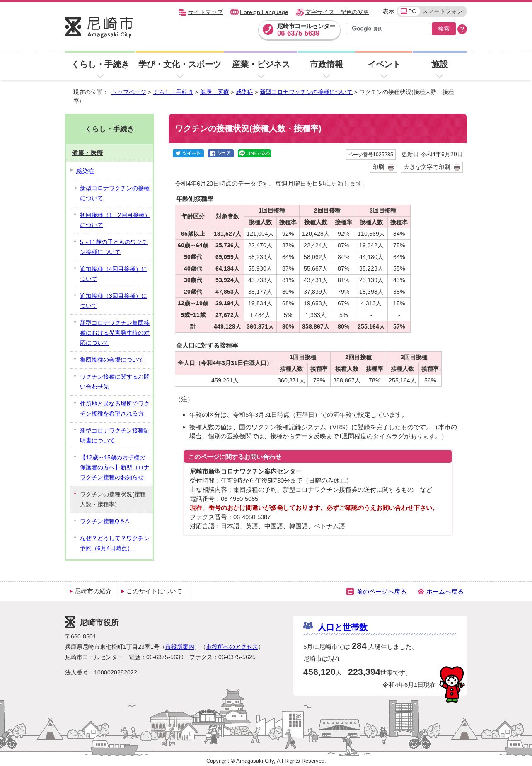Screen dimensions: 532x766
Task: Open Foreign Language globe link
Action: (259, 12)
